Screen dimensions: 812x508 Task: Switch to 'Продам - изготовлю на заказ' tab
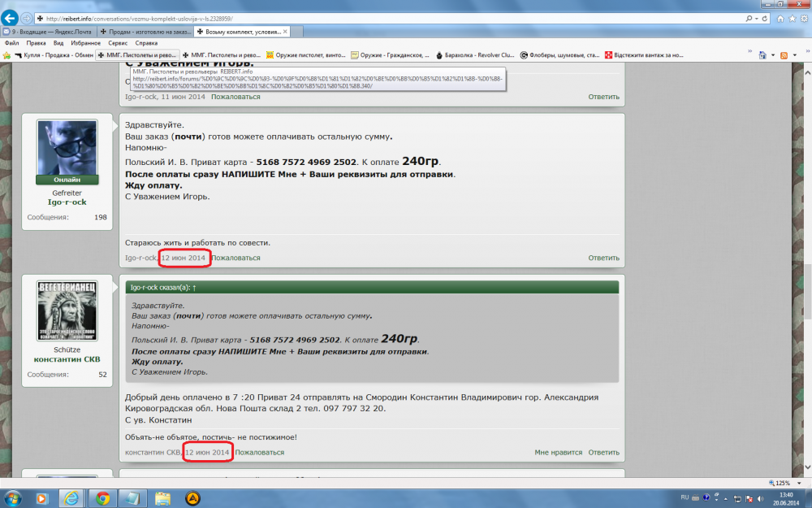pyautogui.click(x=145, y=32)
